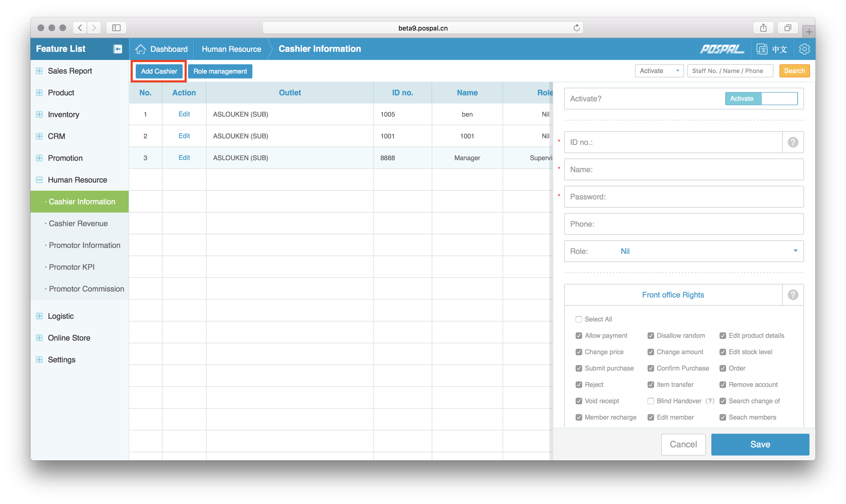Enable the Blind Handover checkbox
846x504 pixels.
[651, 401]
